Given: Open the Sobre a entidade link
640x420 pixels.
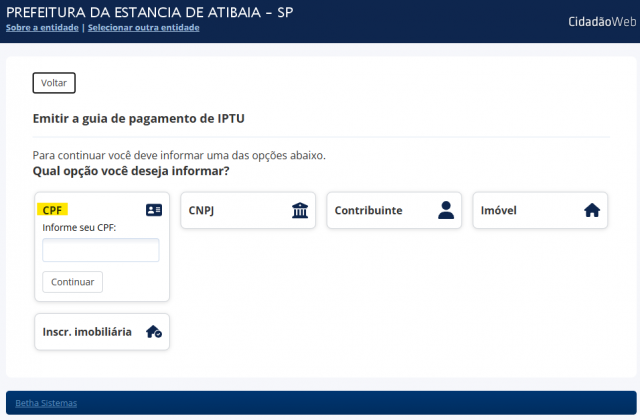Looking at the screenshot, I should pyautogui.click(x=42, y=28).
